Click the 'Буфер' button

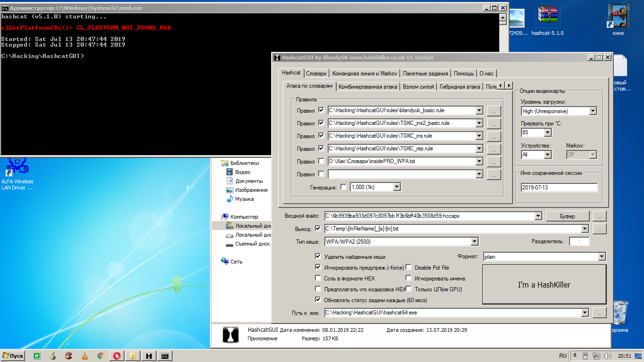coord(567,216)
